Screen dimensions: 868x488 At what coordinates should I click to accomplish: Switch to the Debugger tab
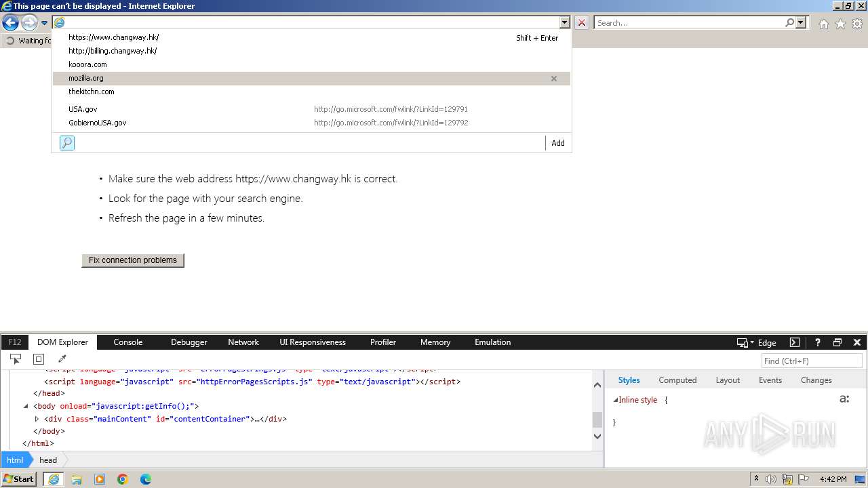click(x=189, y=342)
